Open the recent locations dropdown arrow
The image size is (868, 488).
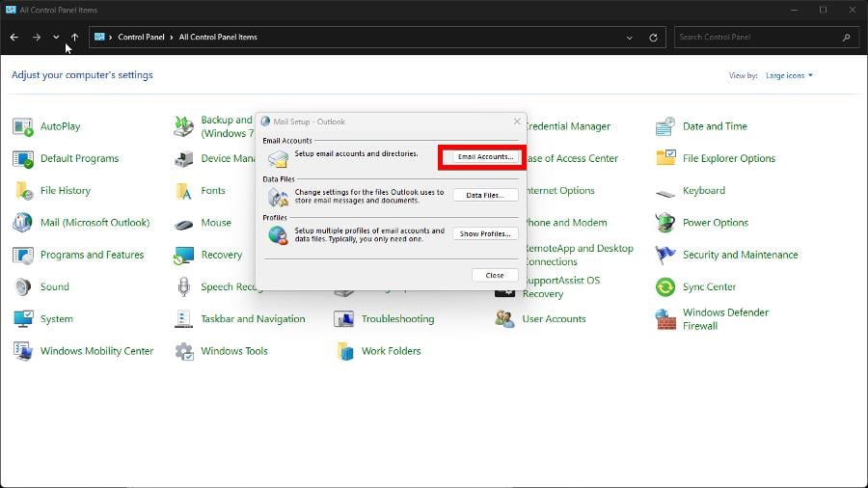[x=56, y=37]
